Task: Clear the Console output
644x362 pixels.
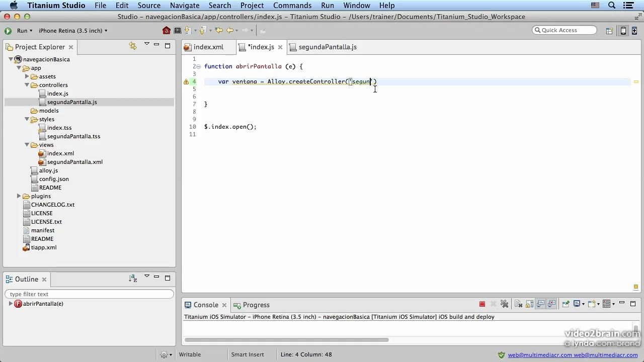Action: click(x=519, y=304)
